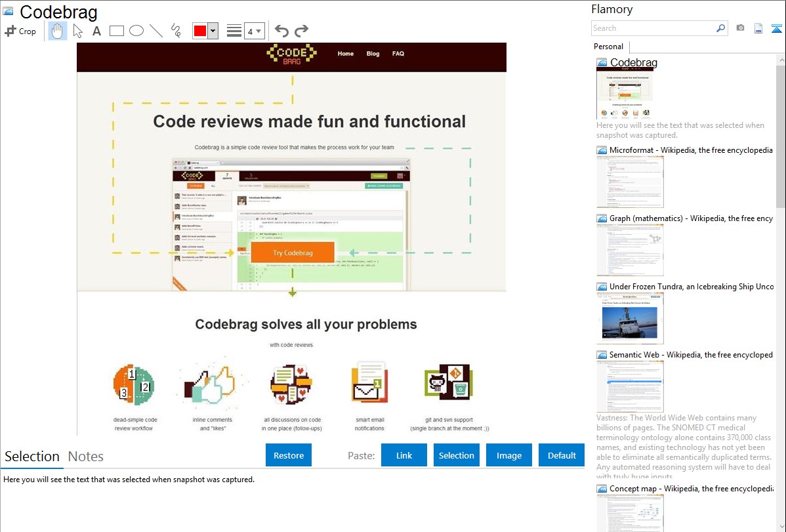Open the Under Frozen Tundra snapshot thumbnail
Screen dimensions: 786x532
coord(630,318)
